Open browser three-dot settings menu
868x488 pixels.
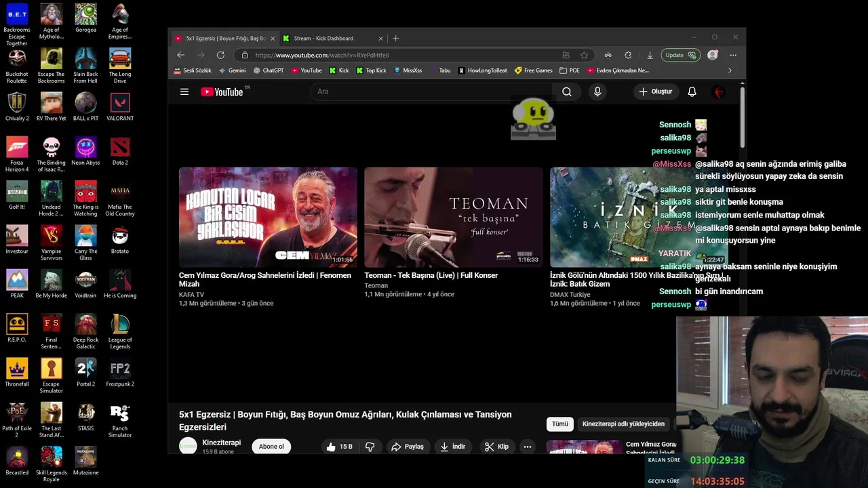(x=733, y=55)
